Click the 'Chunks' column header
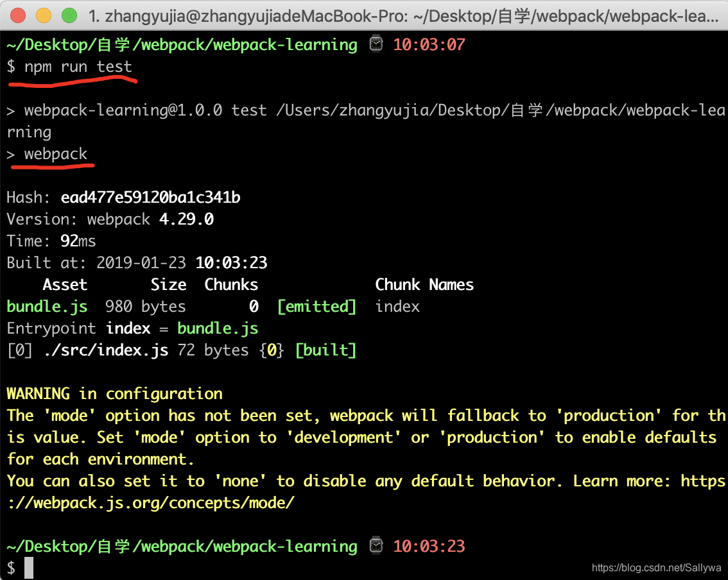Screen dimensions: 728x580 pyautogui.click(x=231, y=284)
